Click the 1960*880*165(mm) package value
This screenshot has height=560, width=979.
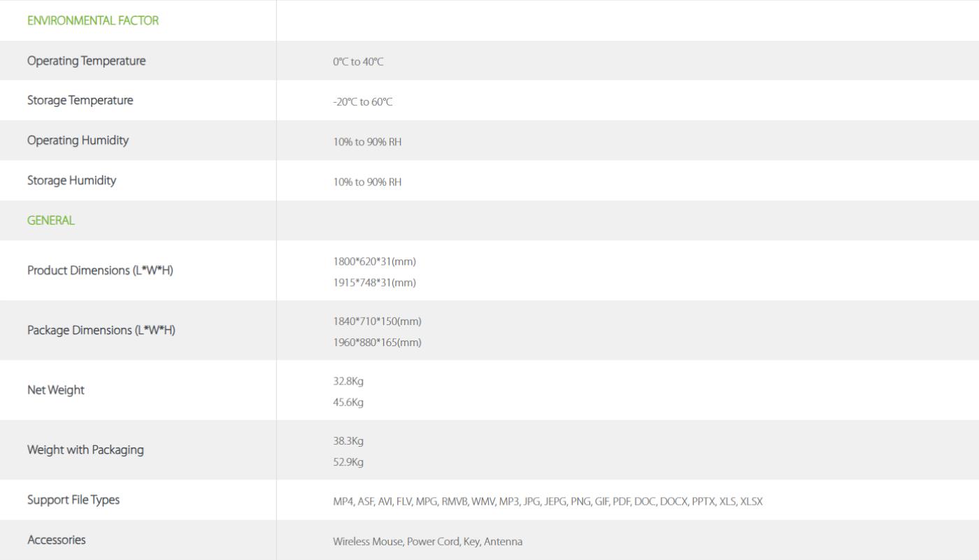[x=377, y=342]
